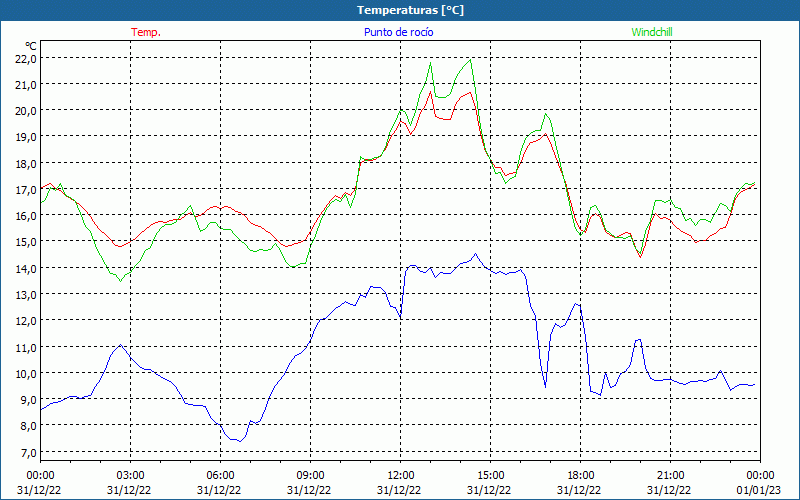Click the 06:00 time axis label

tap(219, 476)
